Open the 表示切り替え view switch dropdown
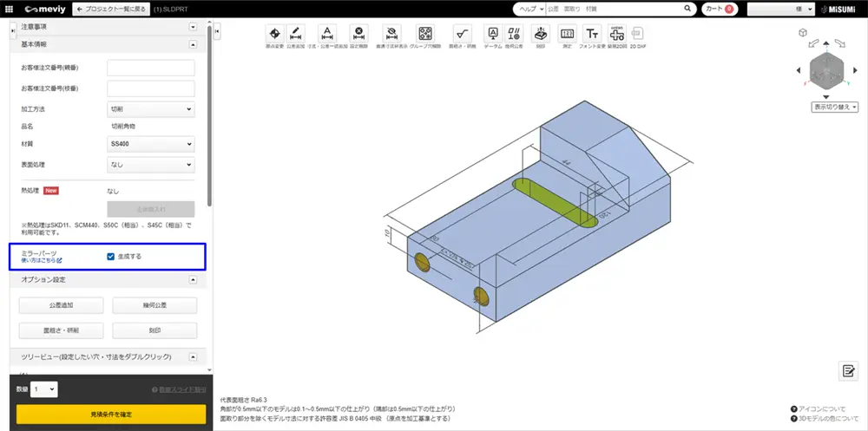868x431 pixels. (835, 107)
